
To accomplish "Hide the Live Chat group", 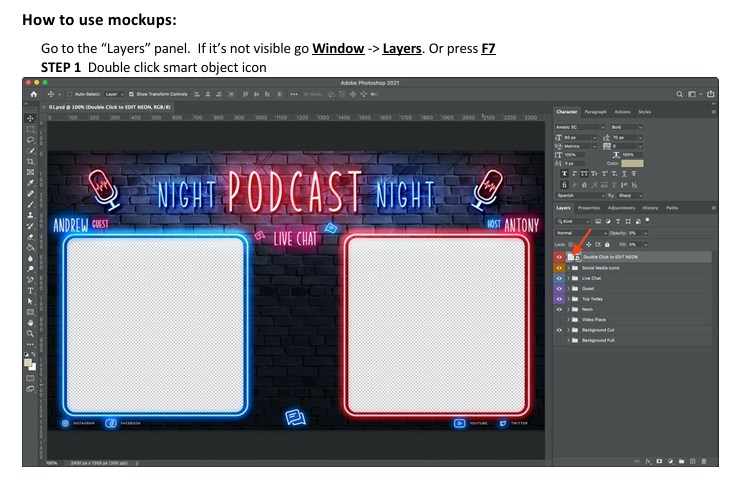I will click(x=559, y=278).
